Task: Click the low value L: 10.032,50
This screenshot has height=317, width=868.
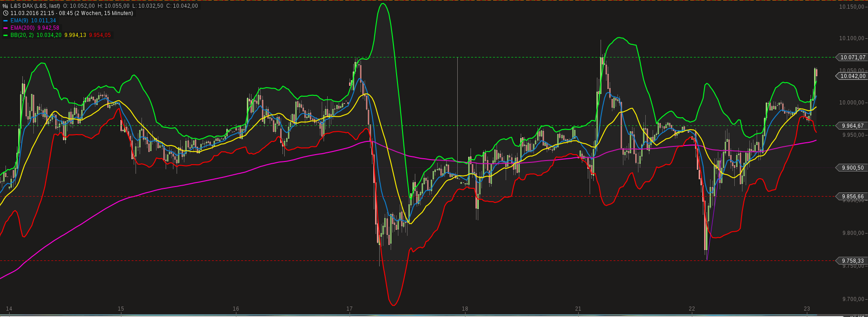Action: tap(148, 6)
